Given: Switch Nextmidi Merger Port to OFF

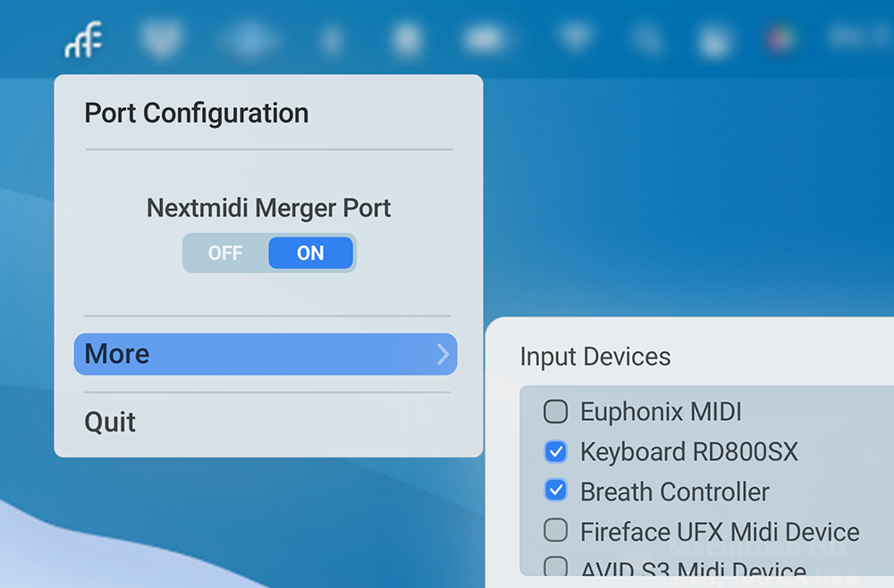Looking at the screenshot, I should [226, 253].
